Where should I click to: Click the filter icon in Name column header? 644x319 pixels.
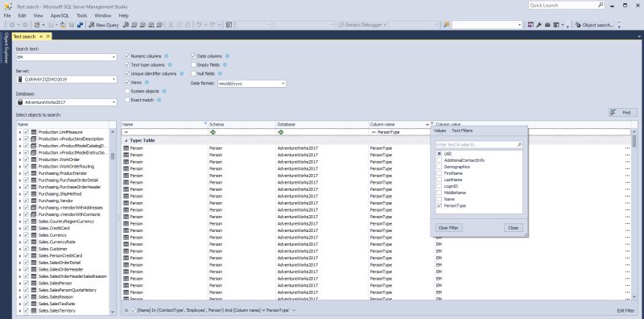point(205,123)
